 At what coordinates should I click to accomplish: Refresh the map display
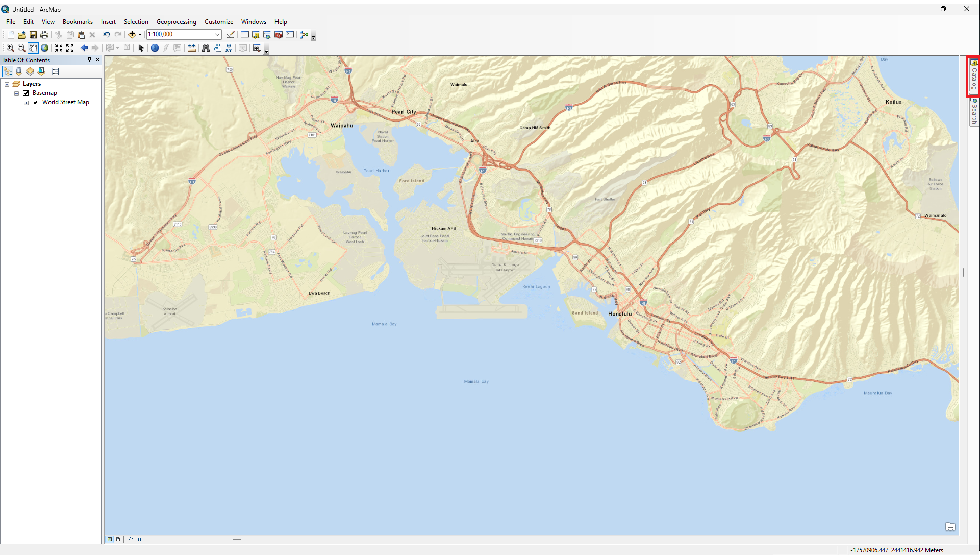(131, 539)
